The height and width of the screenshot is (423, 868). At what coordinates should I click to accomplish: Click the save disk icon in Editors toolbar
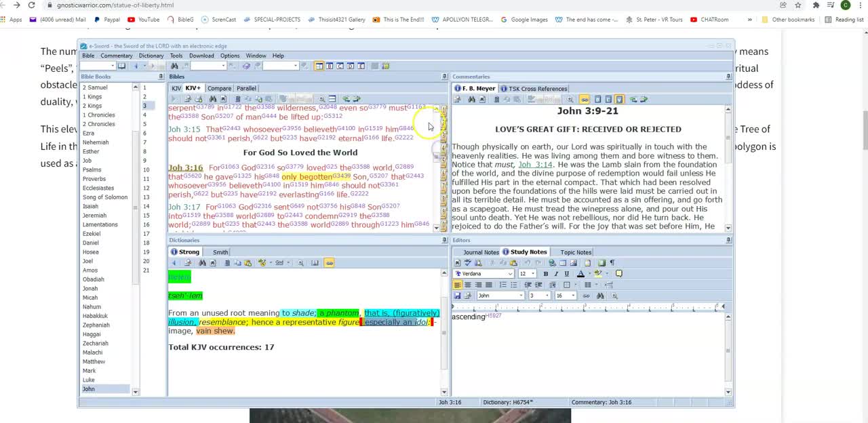tap(458, 296)
